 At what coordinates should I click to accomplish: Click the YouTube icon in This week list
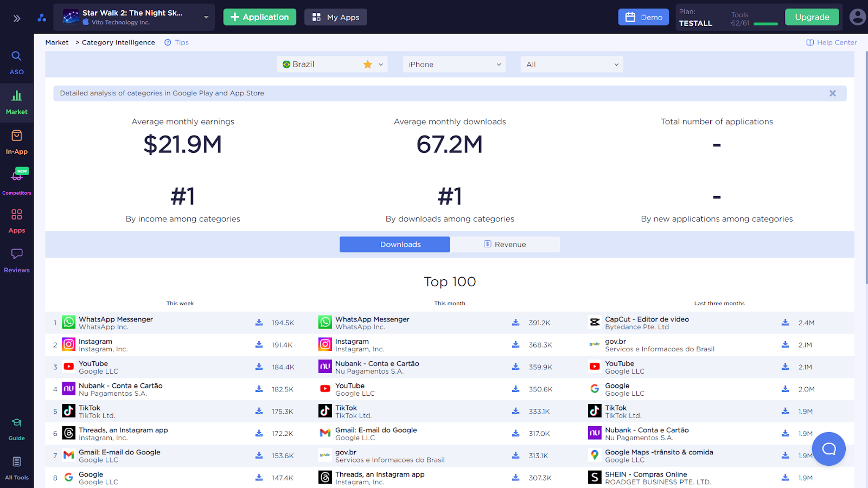point(69,367)
